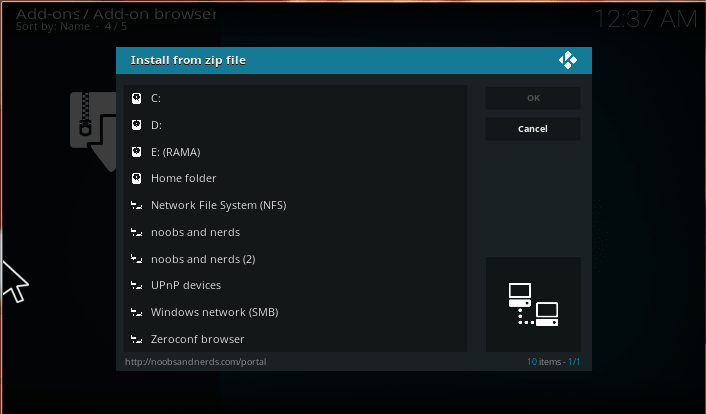
Task: Open the C: drive entry
Action: pos(295,98)
